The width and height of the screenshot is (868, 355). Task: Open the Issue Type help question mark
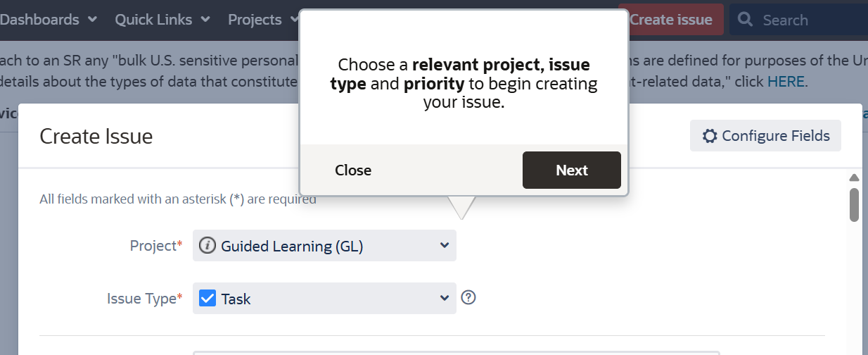[468, 298]
